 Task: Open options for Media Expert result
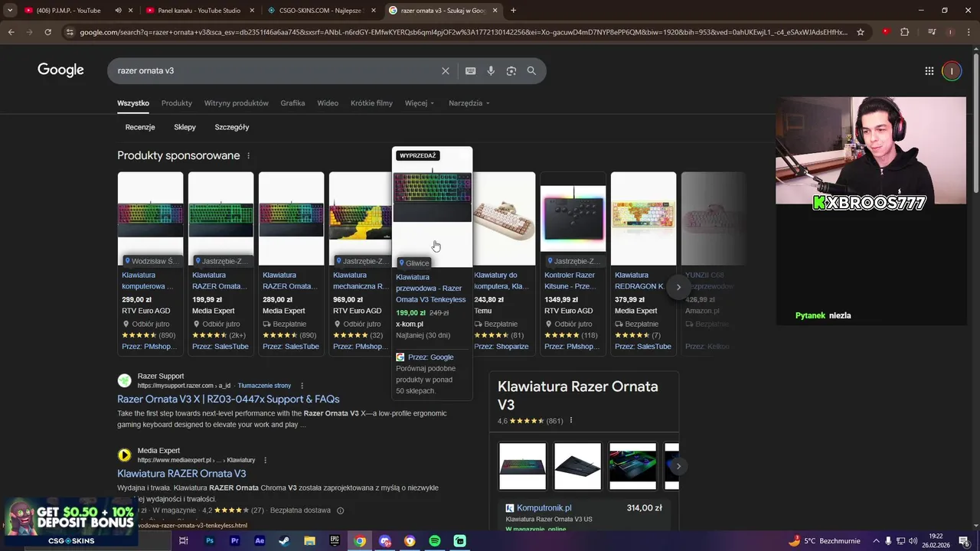click(x=266, y=460)
